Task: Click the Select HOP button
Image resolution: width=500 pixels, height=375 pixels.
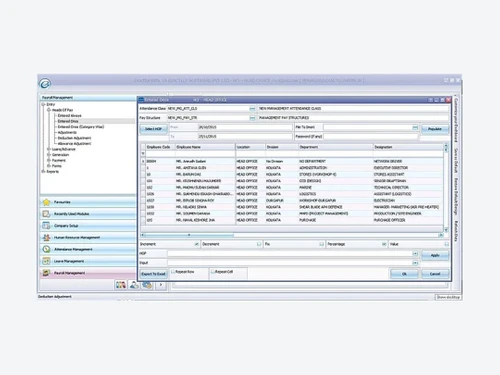Action: pyautogui.click(x=153, y=129)
